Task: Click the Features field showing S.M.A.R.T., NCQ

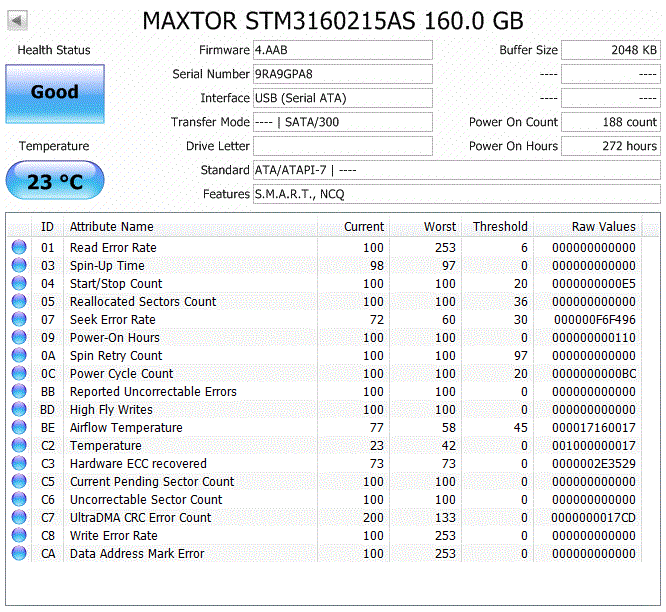Action: (456, 194)
